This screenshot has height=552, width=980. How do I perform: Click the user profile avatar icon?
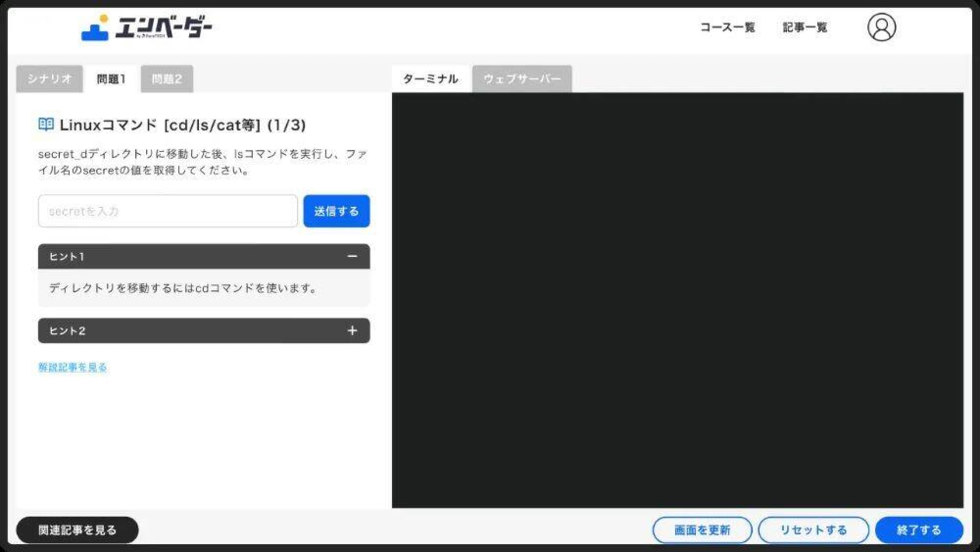[881, 27]
